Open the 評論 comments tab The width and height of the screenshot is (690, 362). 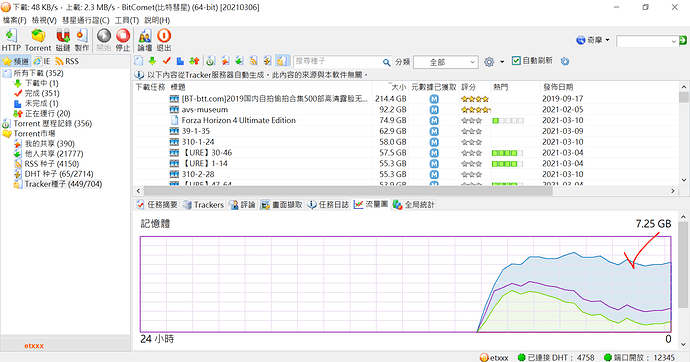click(x=242, y=205)
